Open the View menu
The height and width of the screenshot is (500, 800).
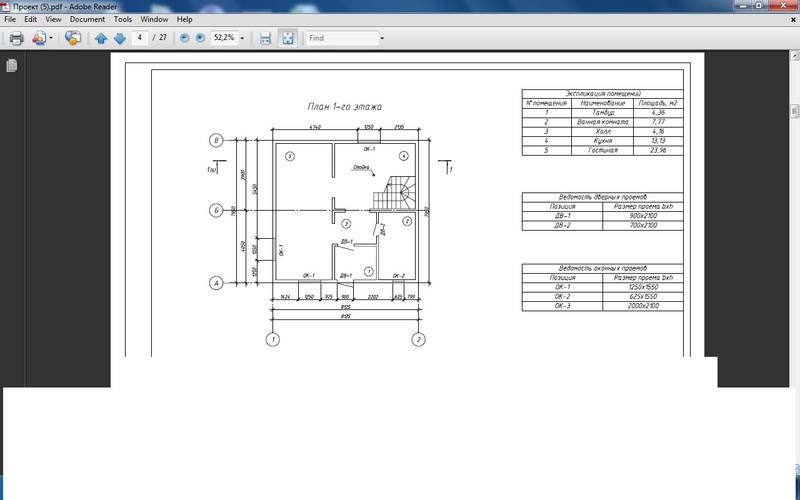coord(53,19)
